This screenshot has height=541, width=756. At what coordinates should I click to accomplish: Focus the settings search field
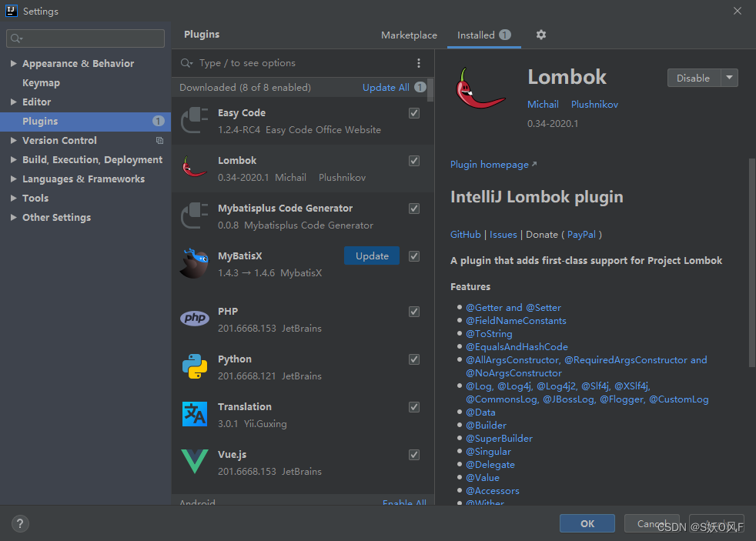[x=85, y=38]
